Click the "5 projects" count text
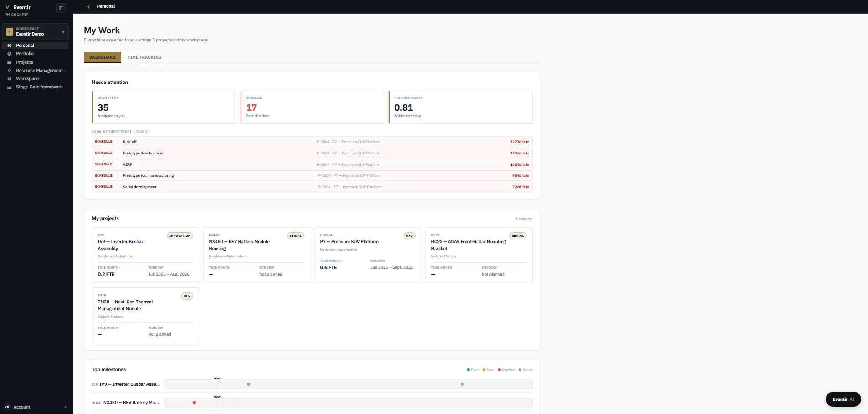 pos(524,219)
